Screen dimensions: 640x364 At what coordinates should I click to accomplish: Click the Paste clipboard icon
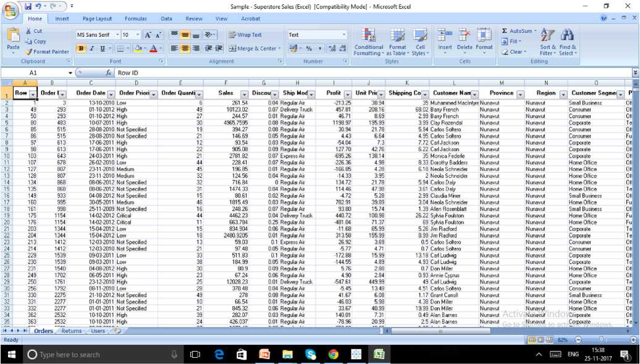[x=13, y=36]
